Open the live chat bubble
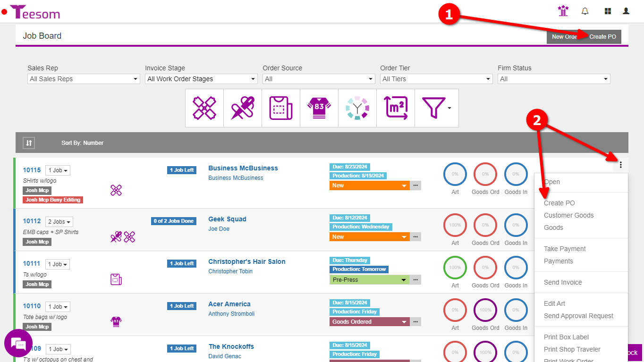This screenshot has width=644, height=362. click(18, 343)
